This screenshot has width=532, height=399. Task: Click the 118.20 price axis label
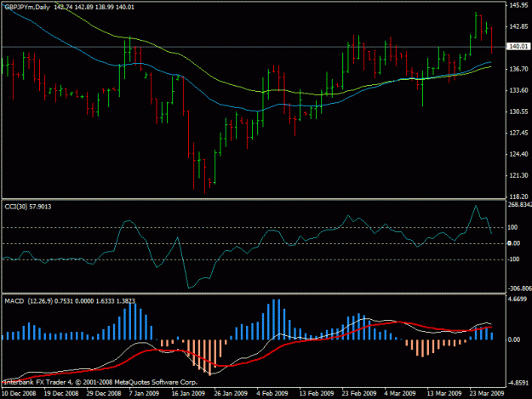[518, 197]
